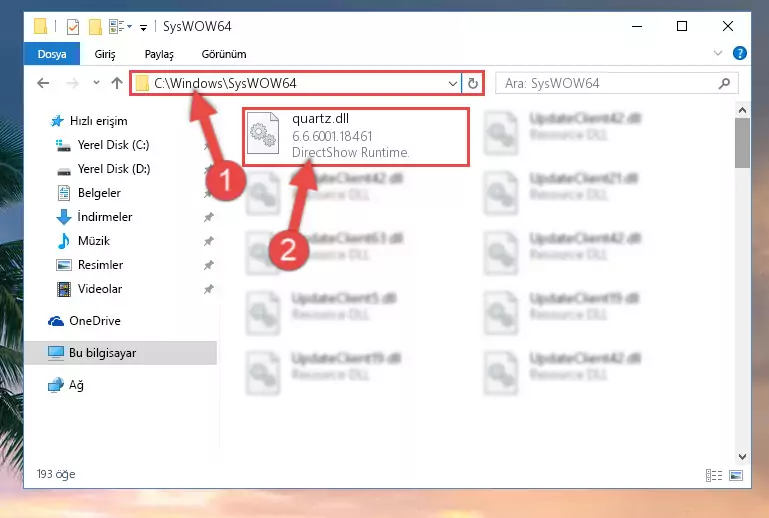Open Videolar in the sidebar
The image size is (769, 518).
pyautogui.click(x=89, y=289)
